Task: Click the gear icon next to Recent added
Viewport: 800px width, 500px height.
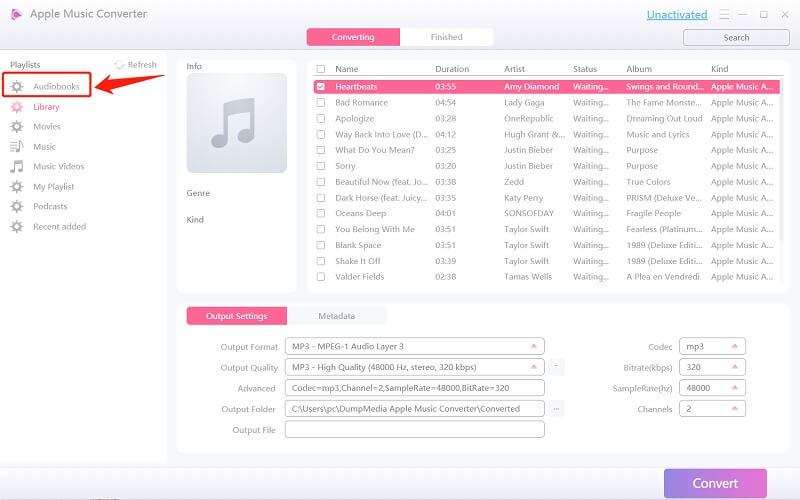Action: tap(17, 227)
